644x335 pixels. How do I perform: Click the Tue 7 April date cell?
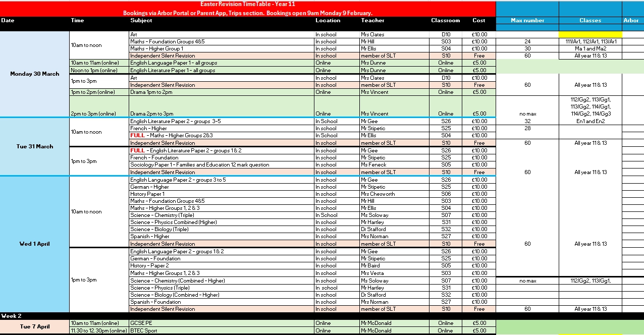[35, 327]
